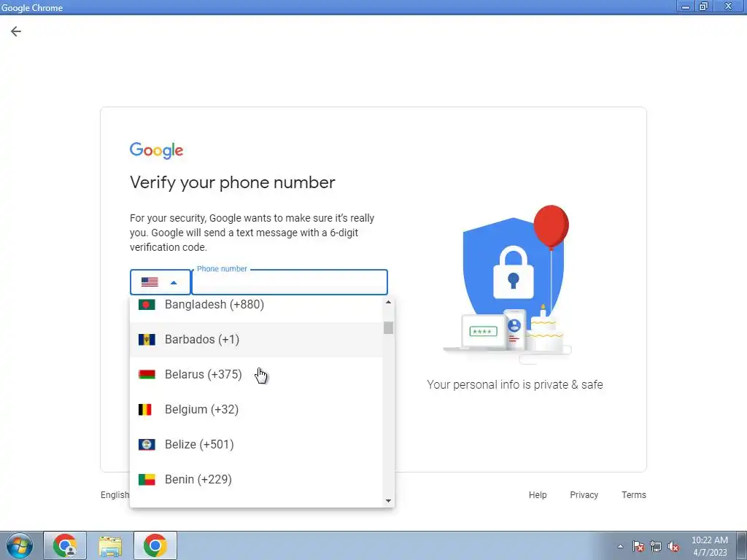Image resolution: width=747 pixels, height=560 pixels.
Task: Open File Explorer from the taskbar
Action: 110,545
